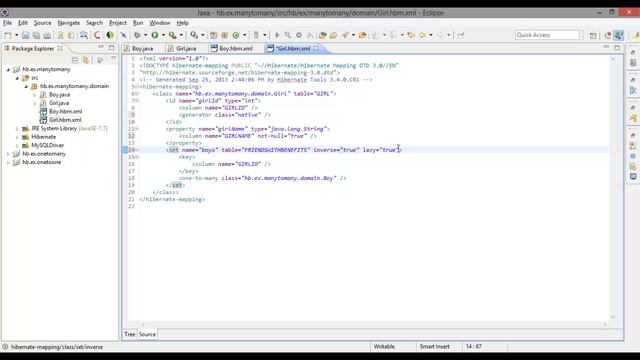Collapse the src folder node
640x360 pixels.
(17, 78)
